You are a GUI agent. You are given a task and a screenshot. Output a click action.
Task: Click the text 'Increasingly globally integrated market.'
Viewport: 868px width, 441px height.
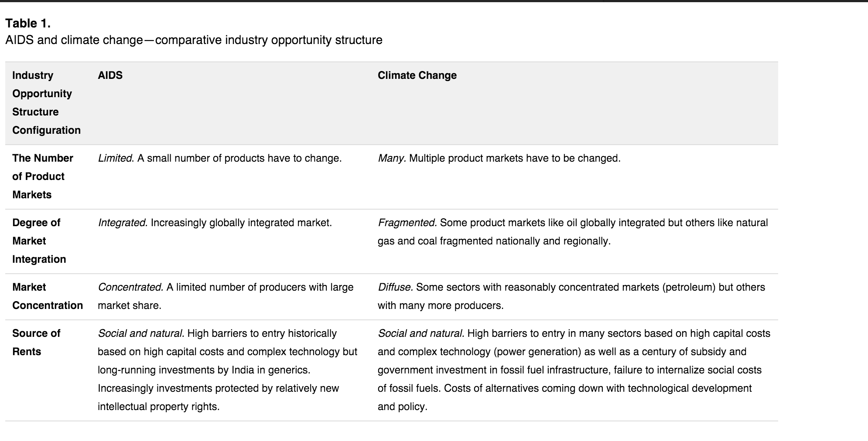[241, 223]
